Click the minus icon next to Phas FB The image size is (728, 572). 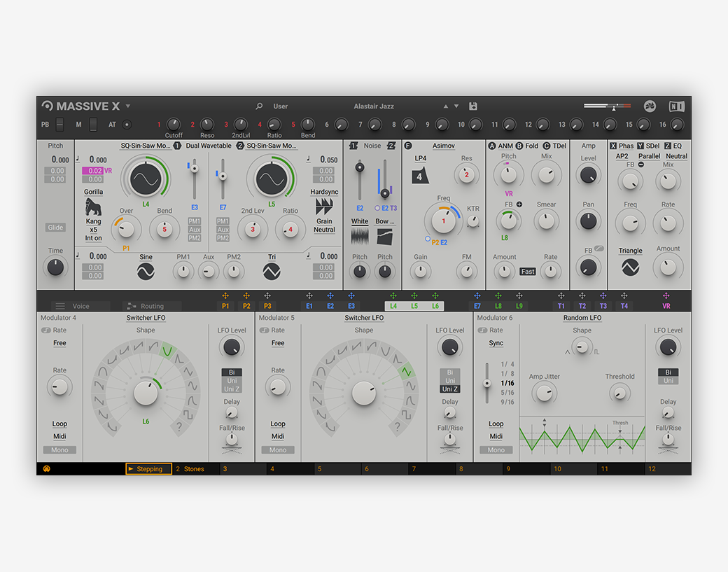click(x=640, y=165)
